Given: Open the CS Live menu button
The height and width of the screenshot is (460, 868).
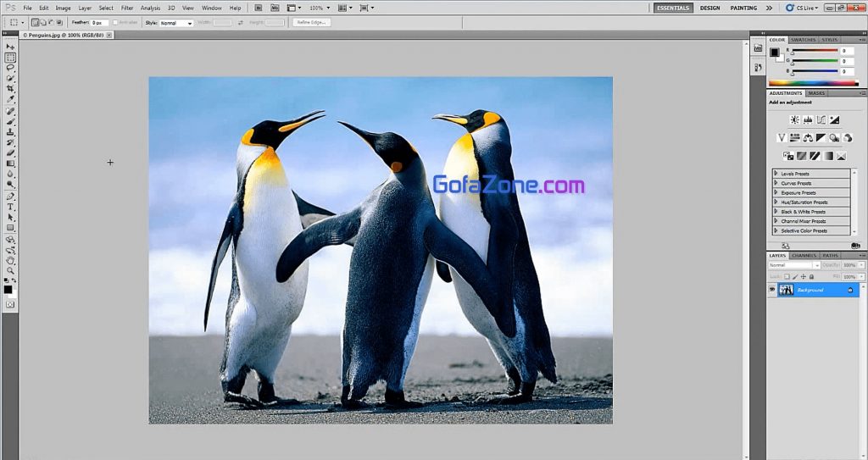Looking at the screenshot, I should click(802, 8).
